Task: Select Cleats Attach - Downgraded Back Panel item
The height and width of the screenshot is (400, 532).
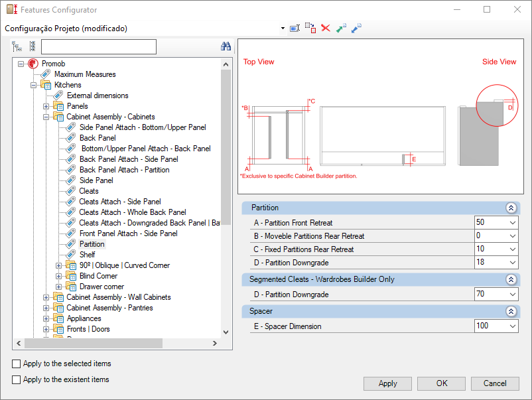Action: click(149, 223)
